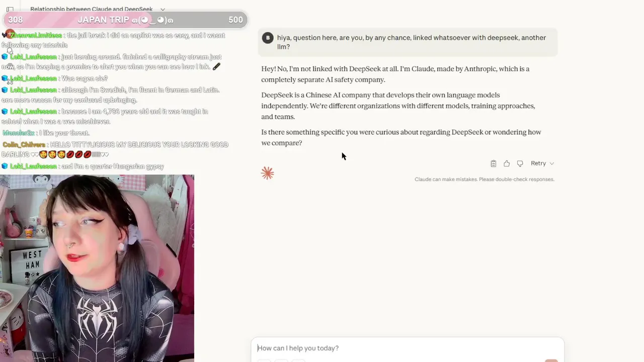Expand the 'Relationship between Claude and DeepSeek' title chevron
Image resolution: width=644 pixels, height=362 pixels.
163,9
